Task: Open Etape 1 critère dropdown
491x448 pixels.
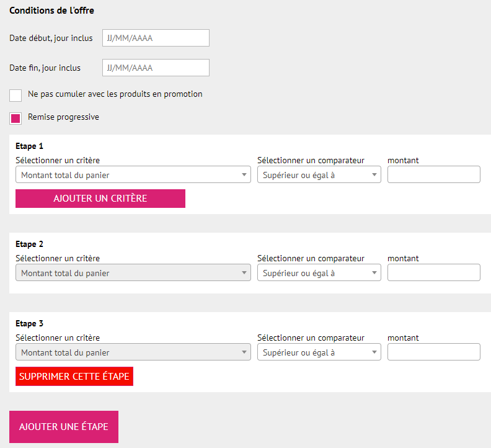Action: [133, 175]
